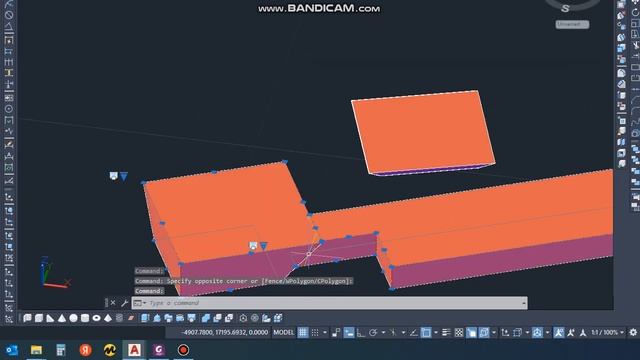Select the Presspull tool
Image resolution: width=640 pixels, height=360 pixels.
pos(157,318)
